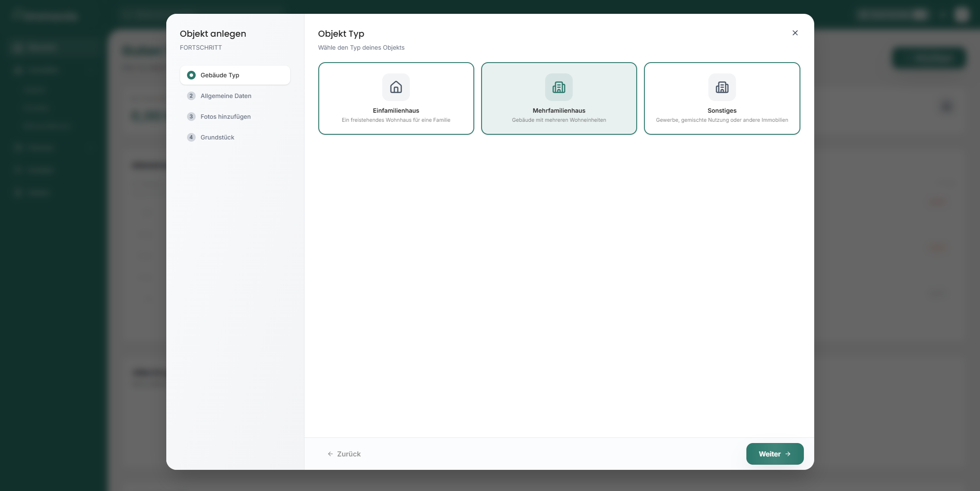Click the active step indicator dot for Gebäude Typ
This screenshot has height=491, width=980.
pyautogui.click(x=191, y=75)
